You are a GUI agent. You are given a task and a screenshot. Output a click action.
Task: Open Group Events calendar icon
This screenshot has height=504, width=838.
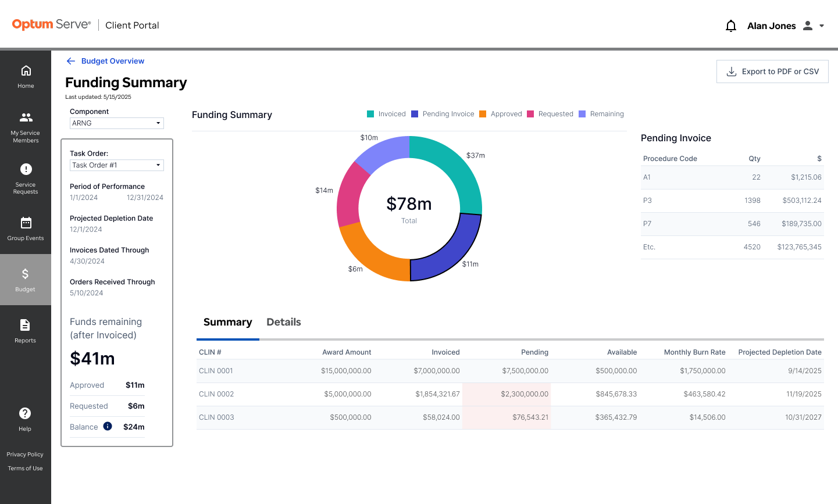pyautogui.click(x=26, y=223)
